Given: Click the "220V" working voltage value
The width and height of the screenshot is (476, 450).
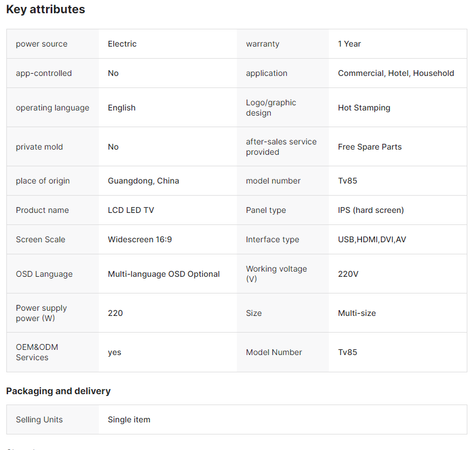Looking at the screenshot, I should (348, 274).
